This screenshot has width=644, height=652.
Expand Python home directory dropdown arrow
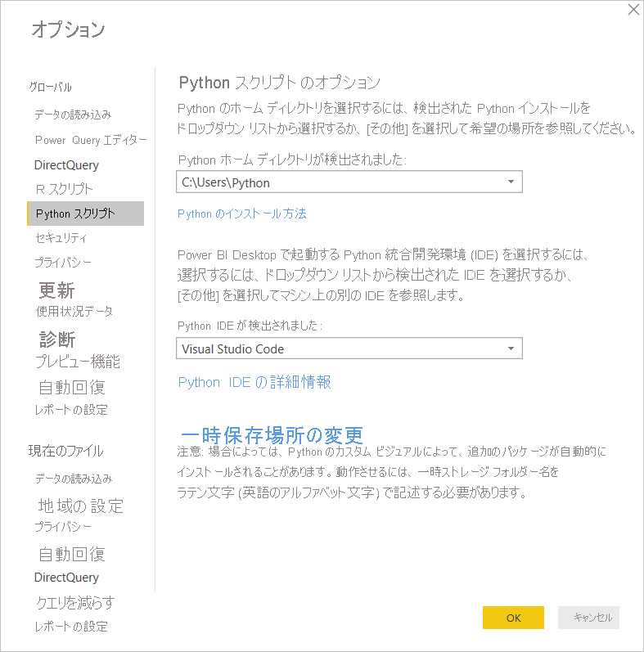511,182
